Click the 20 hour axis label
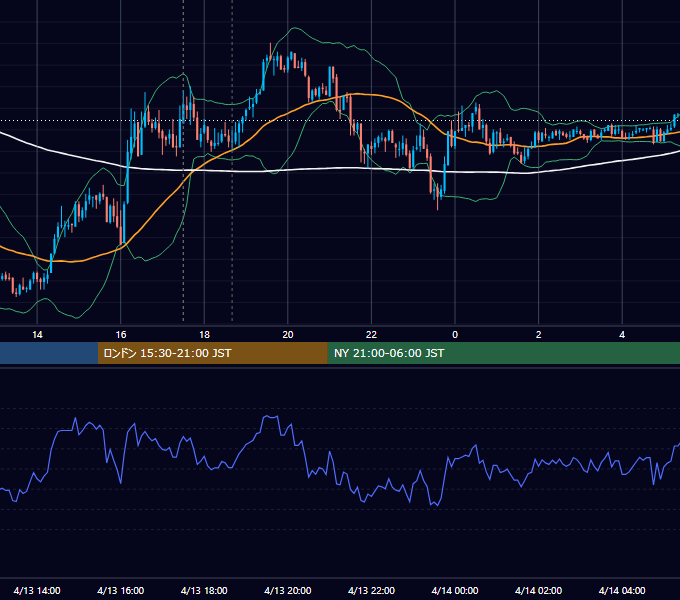The width and height of the screenshot is (680, 600). (288, 335)
